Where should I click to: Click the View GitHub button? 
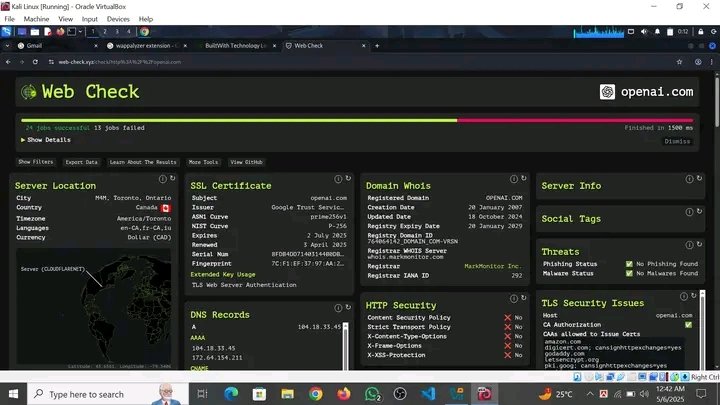point(247,162)
